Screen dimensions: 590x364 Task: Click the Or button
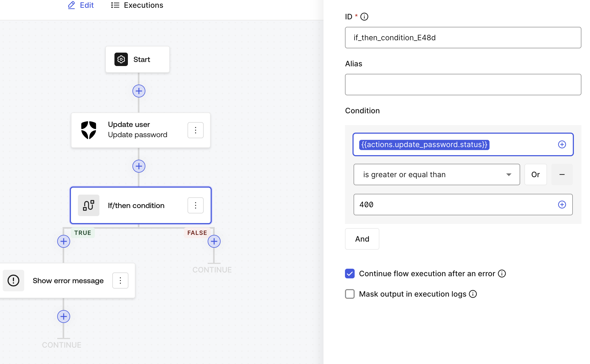coord(536,174)
